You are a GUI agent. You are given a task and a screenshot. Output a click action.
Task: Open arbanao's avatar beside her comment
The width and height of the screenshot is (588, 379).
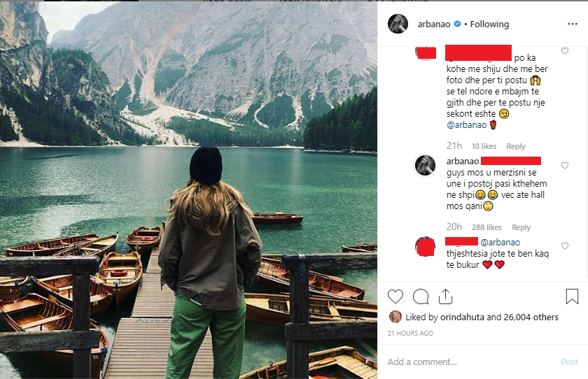pos(425,165)
